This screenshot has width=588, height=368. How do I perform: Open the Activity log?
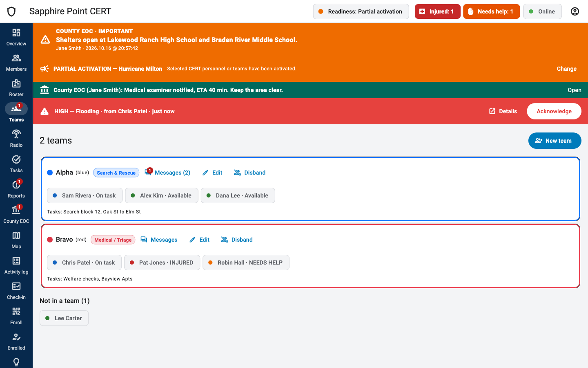tap(16, 265)
